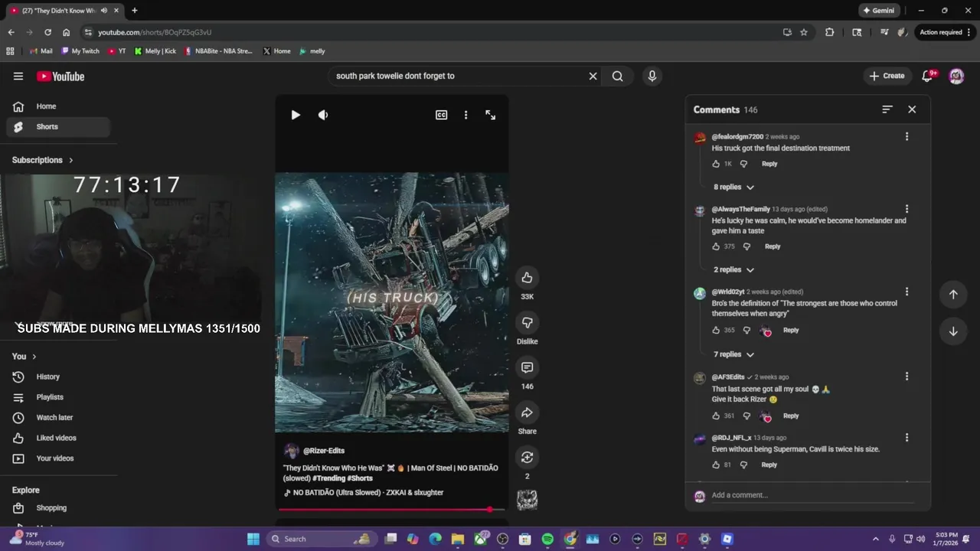Open the YouTube guide hamburger menu
The image size is (980, 551).
click(x=18, y=76)
